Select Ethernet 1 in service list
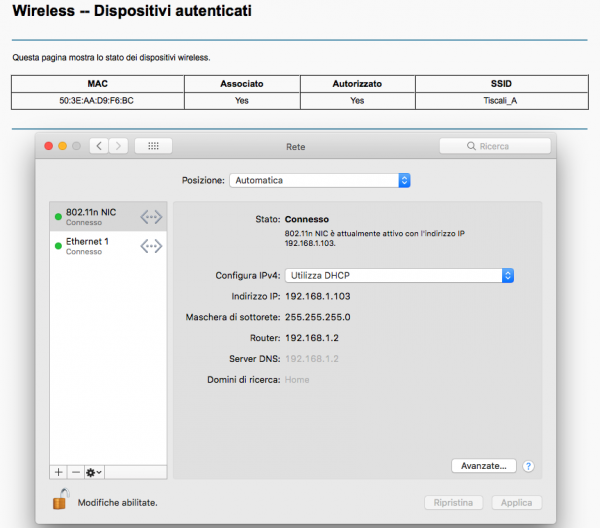 tap(108, 246)
